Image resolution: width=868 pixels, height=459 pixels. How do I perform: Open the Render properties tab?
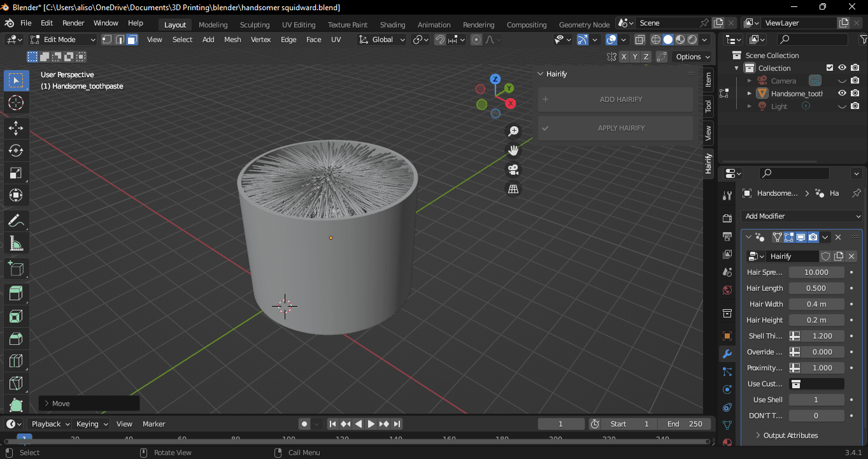[727, 218]
